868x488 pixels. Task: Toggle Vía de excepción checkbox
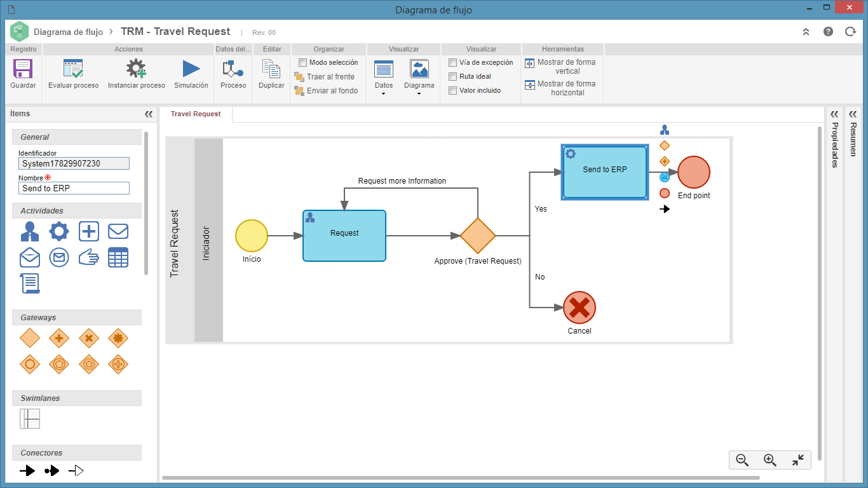click(452, 62)
